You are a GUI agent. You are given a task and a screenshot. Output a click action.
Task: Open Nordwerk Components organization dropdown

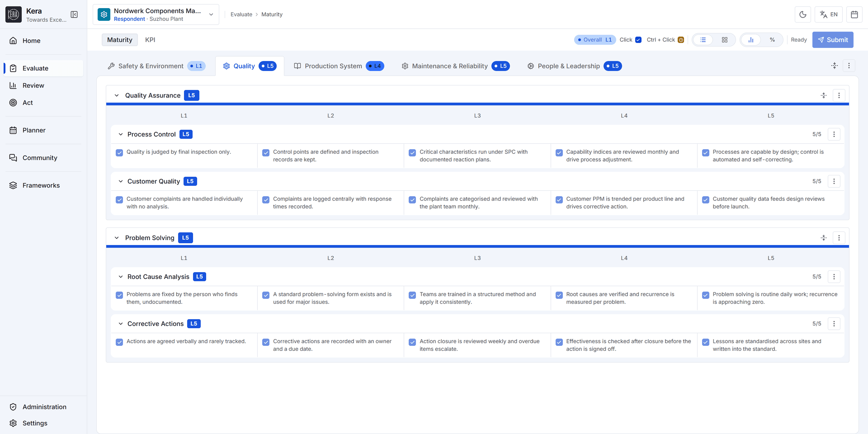[156, 14]
